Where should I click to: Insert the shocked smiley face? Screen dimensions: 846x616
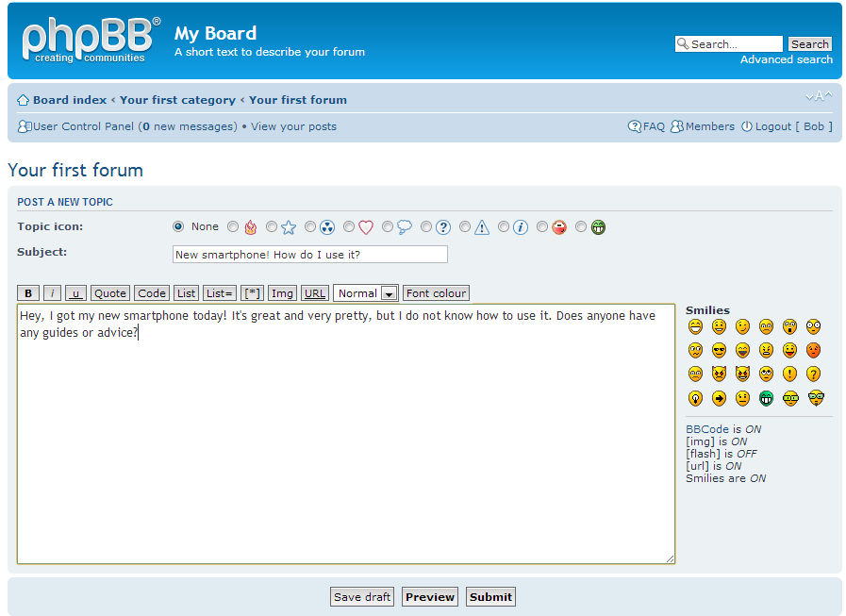click(789, 326)
